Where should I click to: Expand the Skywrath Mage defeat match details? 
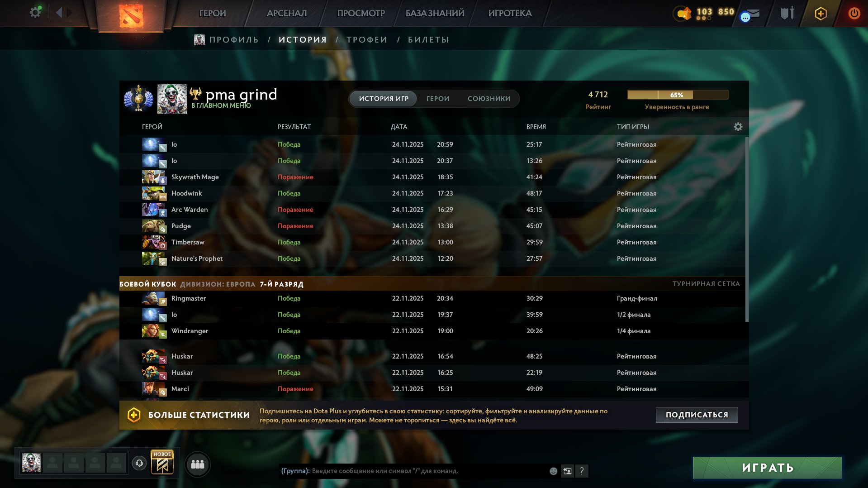click(x=407, y=177)
